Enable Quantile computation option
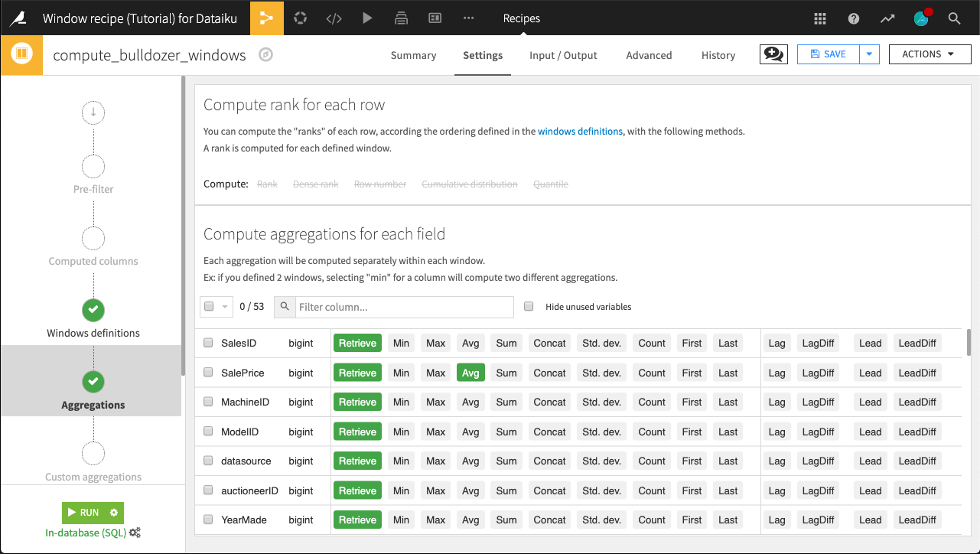Viewport: 980px width, 554px height. click(x=551, y=184)
